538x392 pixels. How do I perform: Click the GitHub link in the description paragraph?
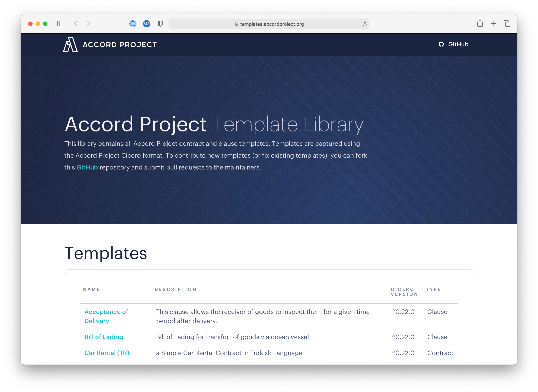[x=87, y=167]
